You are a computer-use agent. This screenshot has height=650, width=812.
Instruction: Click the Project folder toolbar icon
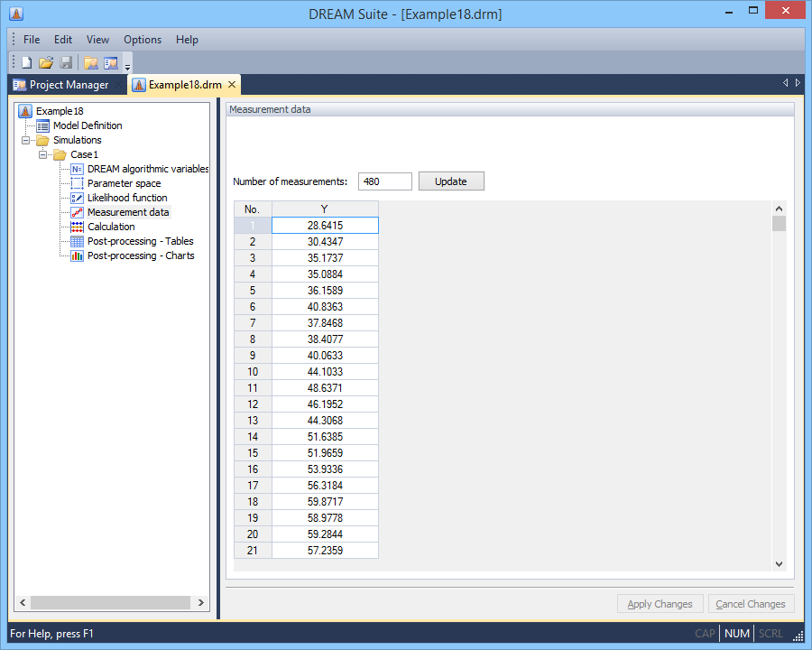pyautogui.click(x=91, y=62)
